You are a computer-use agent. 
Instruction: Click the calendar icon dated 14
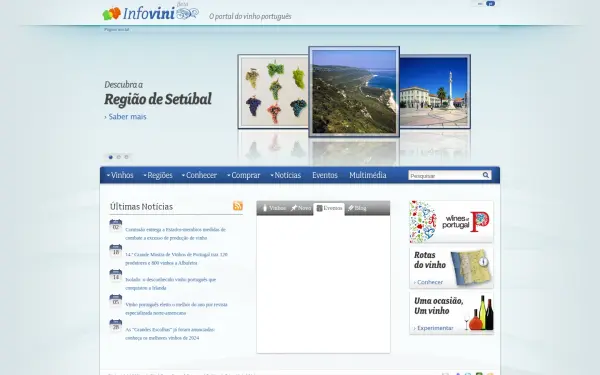(x=116, y=276)
